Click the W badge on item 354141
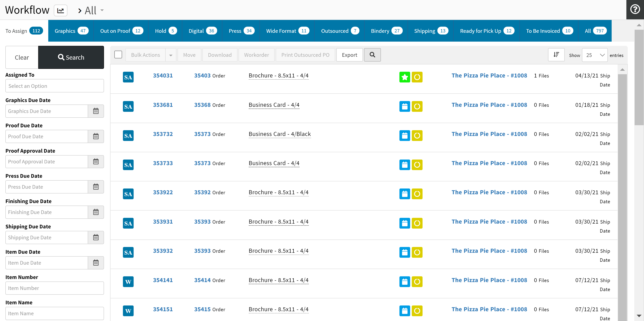Viewport: 644px width, 321px height. tap(128, 282)
